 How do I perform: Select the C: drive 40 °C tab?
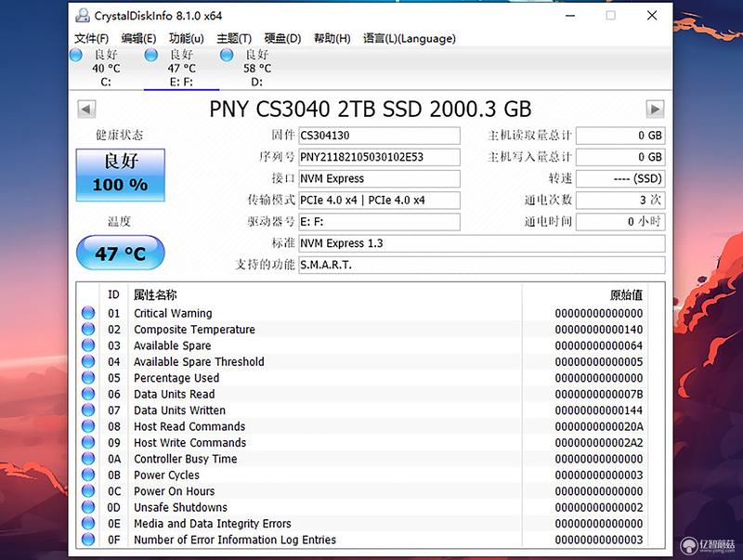[x=106, y=68]
